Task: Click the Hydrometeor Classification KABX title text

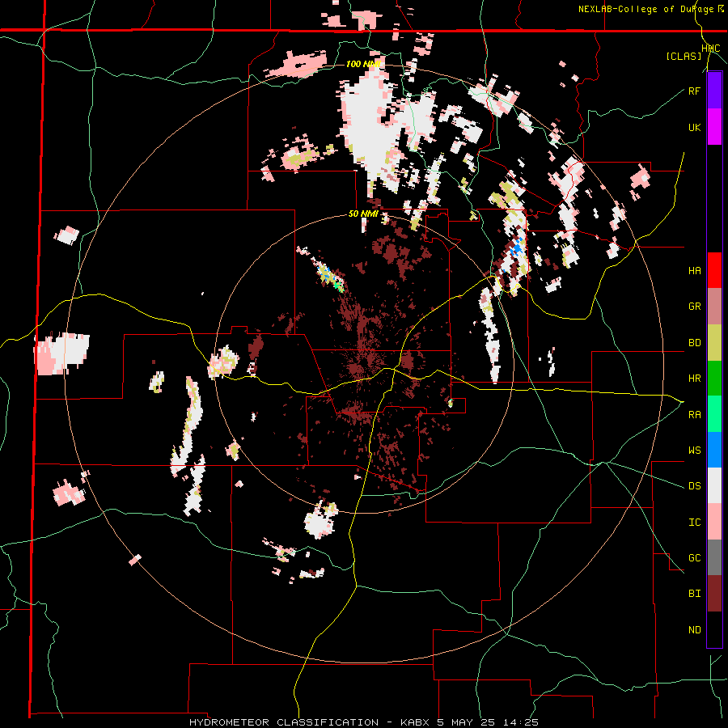Action: point(363,722)
